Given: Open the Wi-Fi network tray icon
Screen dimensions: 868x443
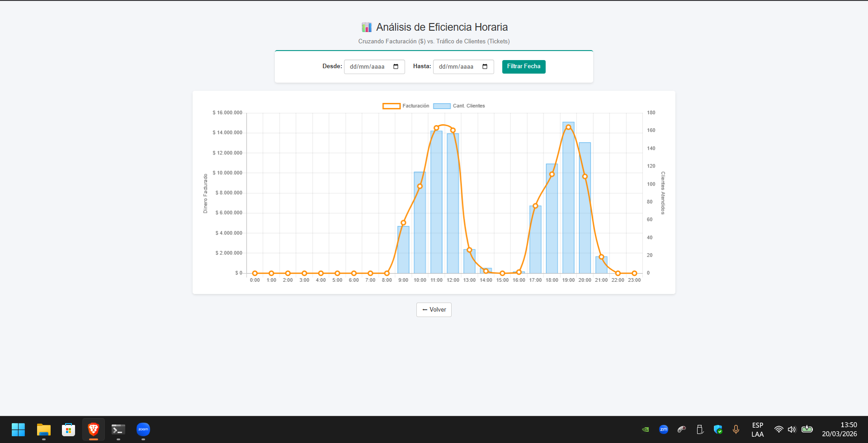Looking at the screenshot, I should pos(778,429).
